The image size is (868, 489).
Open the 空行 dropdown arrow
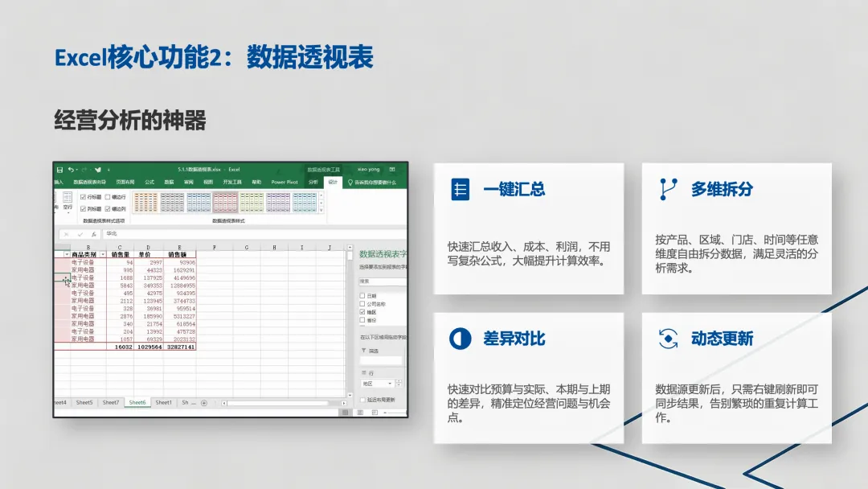pos(68,212)
